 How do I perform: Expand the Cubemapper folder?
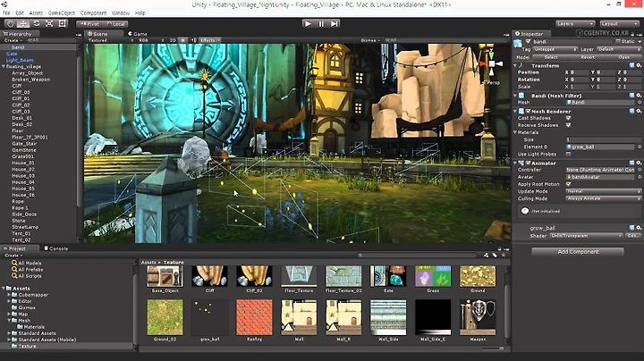click(9, 295)
